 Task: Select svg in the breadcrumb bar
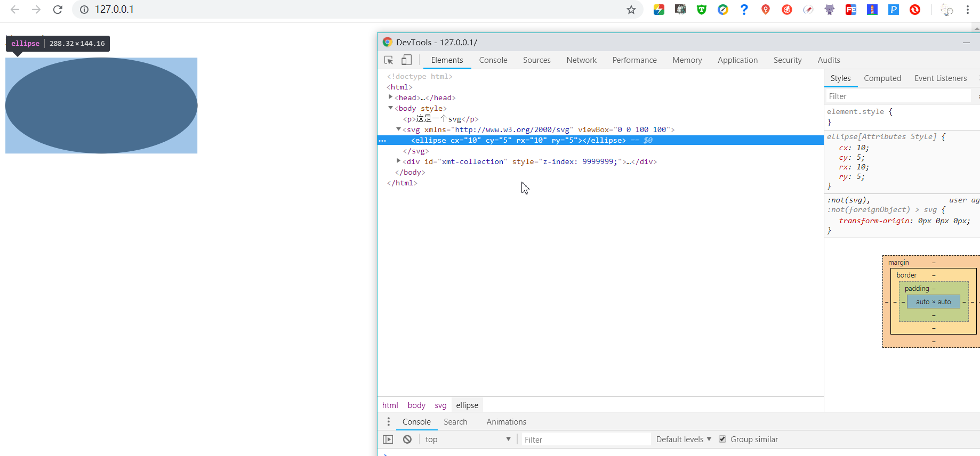pyautogui.click(x=440, y=405)
